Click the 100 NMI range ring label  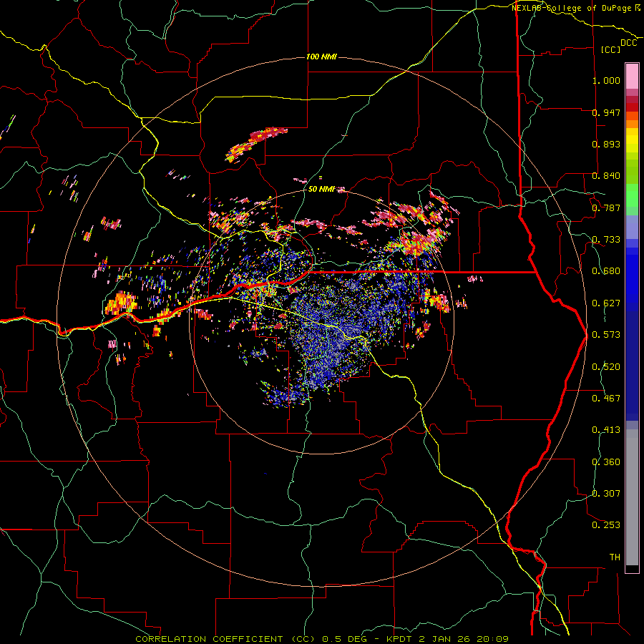tap(321, 57)
